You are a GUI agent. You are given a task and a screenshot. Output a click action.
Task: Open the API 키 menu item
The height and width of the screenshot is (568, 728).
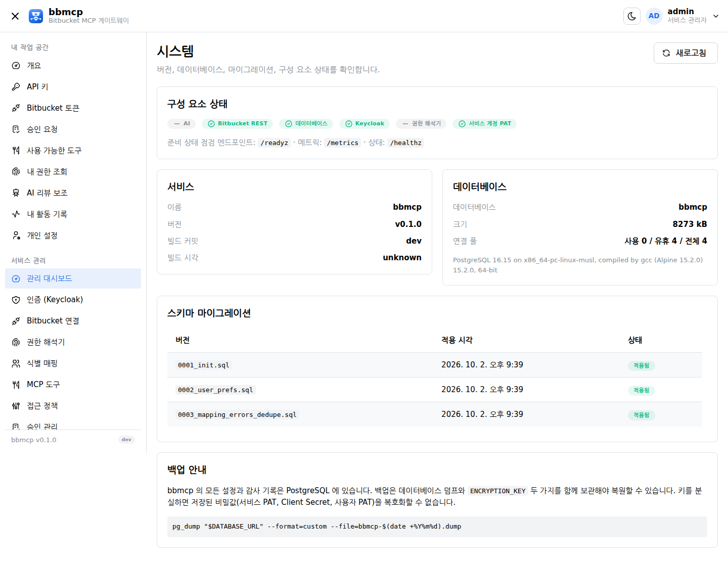[73, 87]
